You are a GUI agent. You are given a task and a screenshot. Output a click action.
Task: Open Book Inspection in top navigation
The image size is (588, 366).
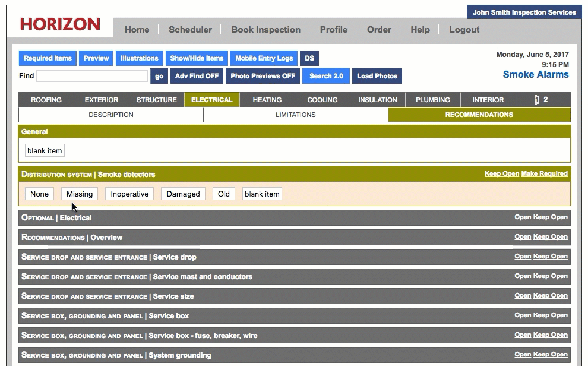coord(265,30)
